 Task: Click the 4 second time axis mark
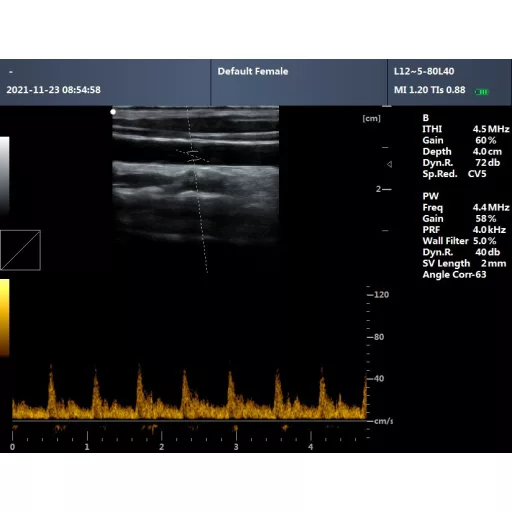[311, 447]
